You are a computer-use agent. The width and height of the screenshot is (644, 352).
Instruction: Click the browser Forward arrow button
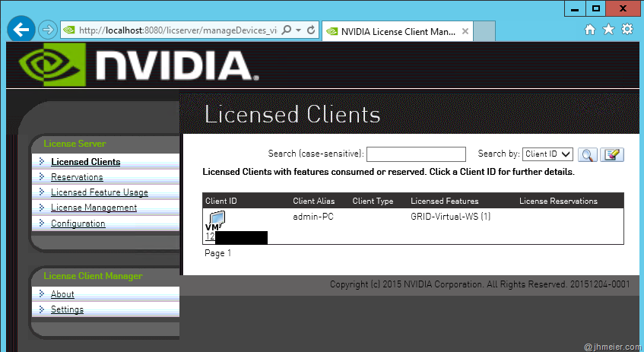click(x=47, y=30)
